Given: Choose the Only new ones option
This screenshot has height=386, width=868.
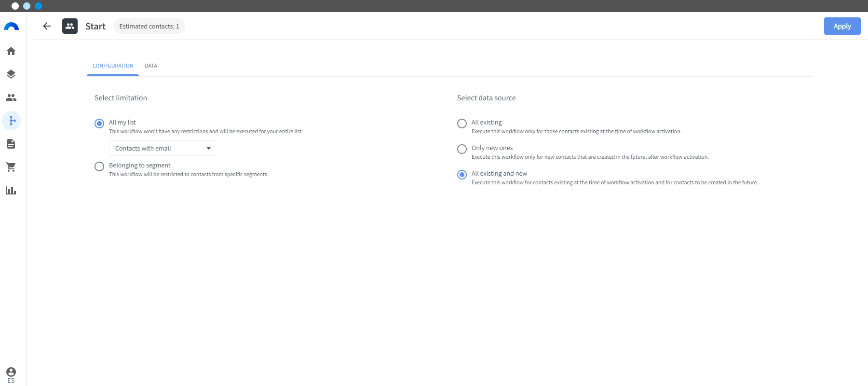Looking at the screenshot, I should 462,149.
